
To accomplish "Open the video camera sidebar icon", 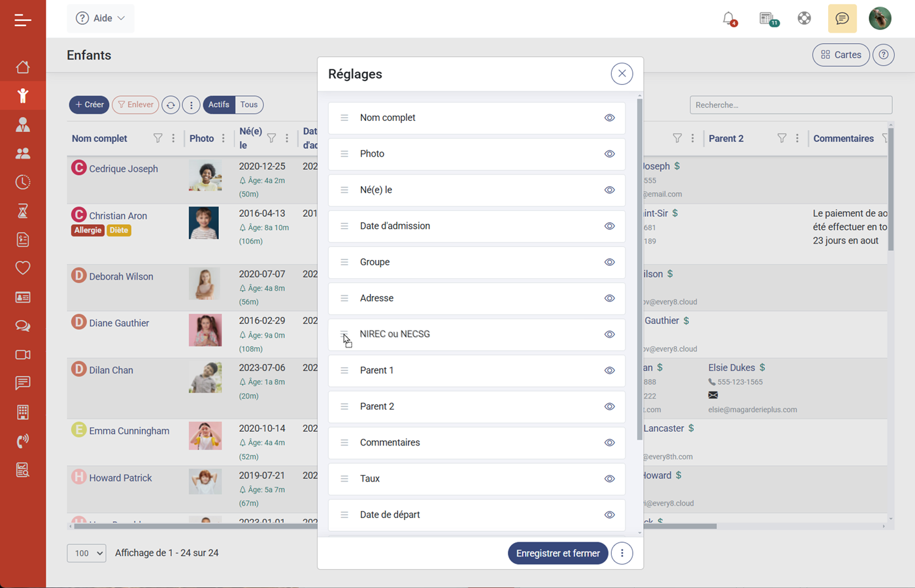I will coord(23,355).
